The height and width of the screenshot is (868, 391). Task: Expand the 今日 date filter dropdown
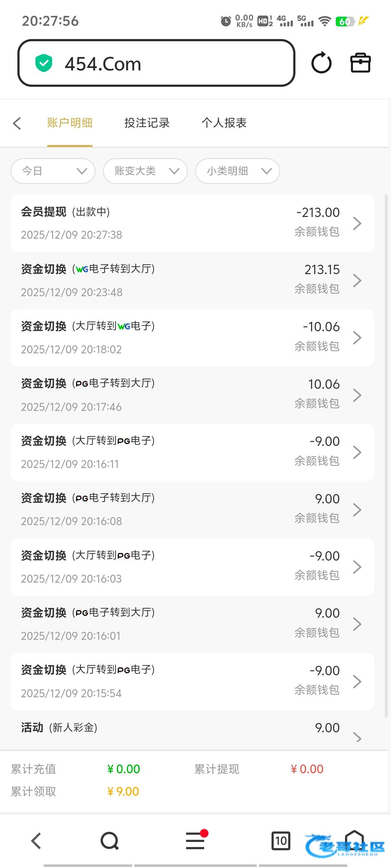pos(53,171)
